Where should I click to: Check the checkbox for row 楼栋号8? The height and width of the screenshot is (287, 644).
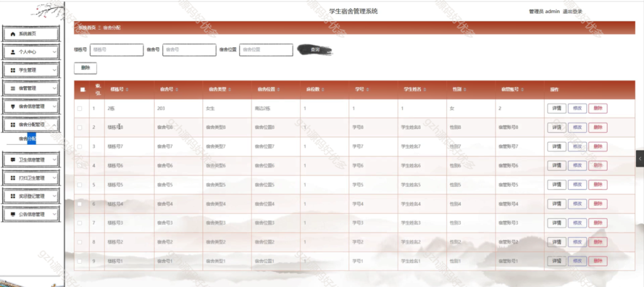[x=80, y=128]
